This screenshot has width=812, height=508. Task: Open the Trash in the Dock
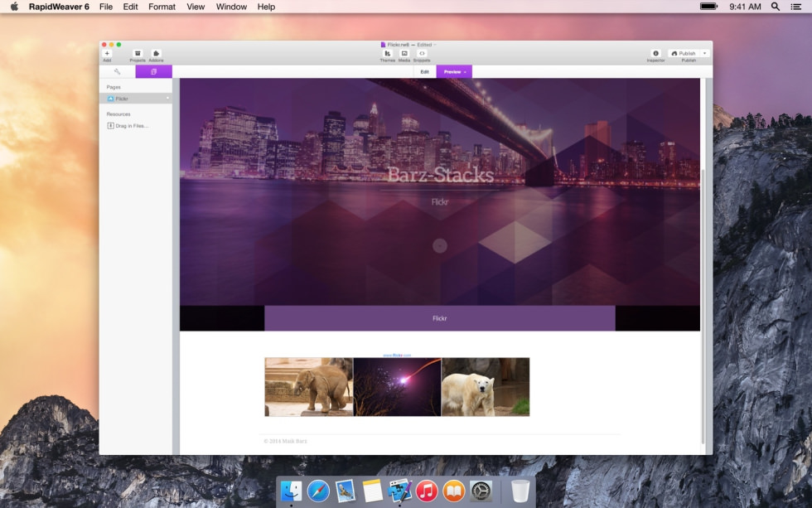point(520,491)
